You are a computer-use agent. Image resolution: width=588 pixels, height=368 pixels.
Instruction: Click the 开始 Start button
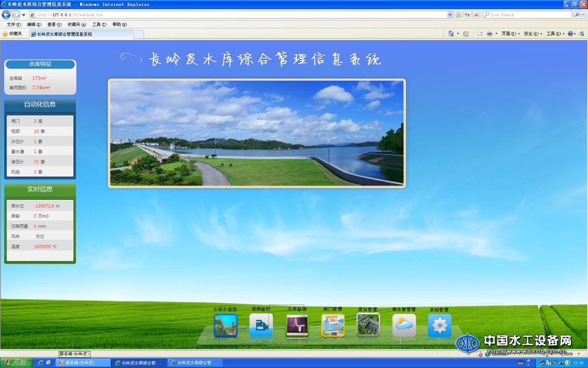click(x=17, y=362)
